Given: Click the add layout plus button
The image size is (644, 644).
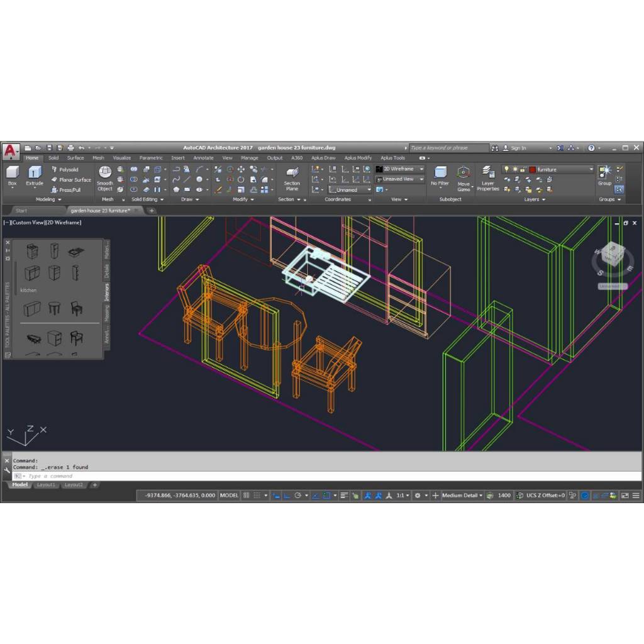Looking at the screenshot, I should pyautogui.click(x=94, y=485).
